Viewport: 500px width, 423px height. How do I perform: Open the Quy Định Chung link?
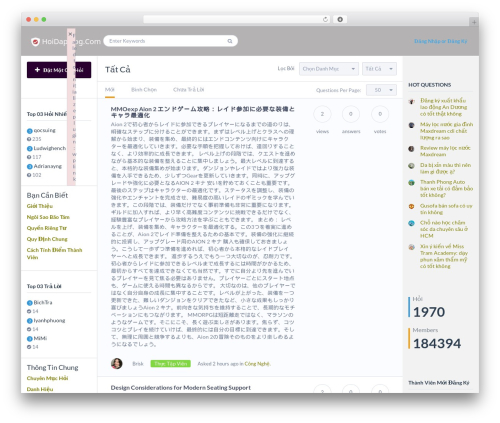tap(47, 239)
